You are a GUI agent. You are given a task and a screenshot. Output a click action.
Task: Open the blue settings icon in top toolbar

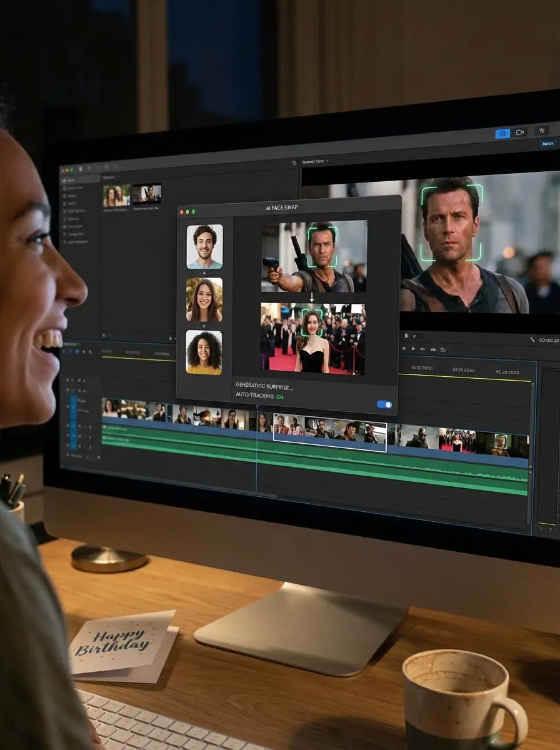[502, 134]
